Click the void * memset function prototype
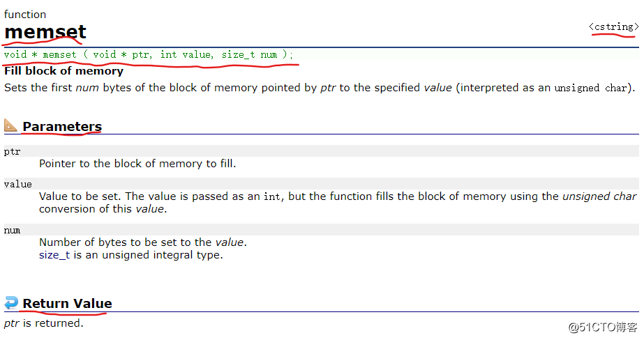 tap(149, 54)
